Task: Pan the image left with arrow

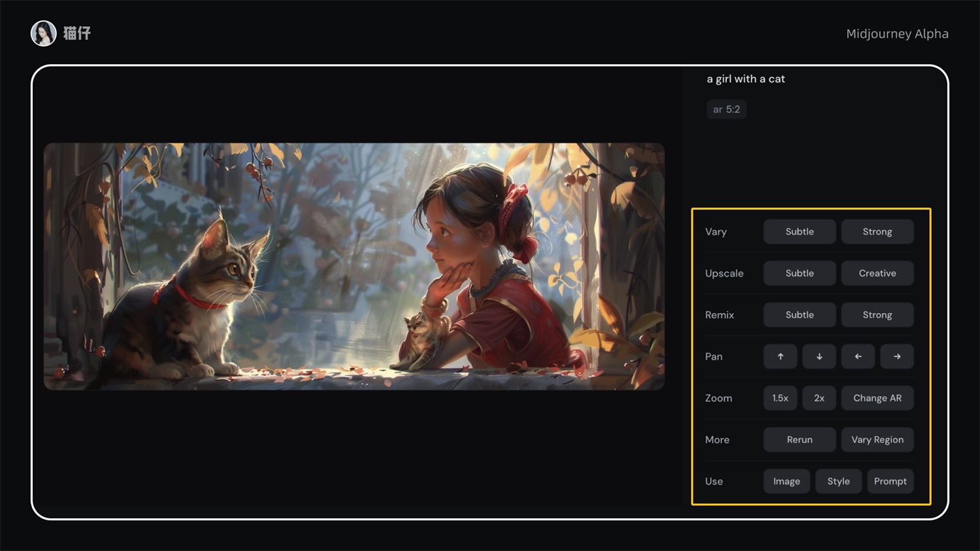Action: pos(858,356)
